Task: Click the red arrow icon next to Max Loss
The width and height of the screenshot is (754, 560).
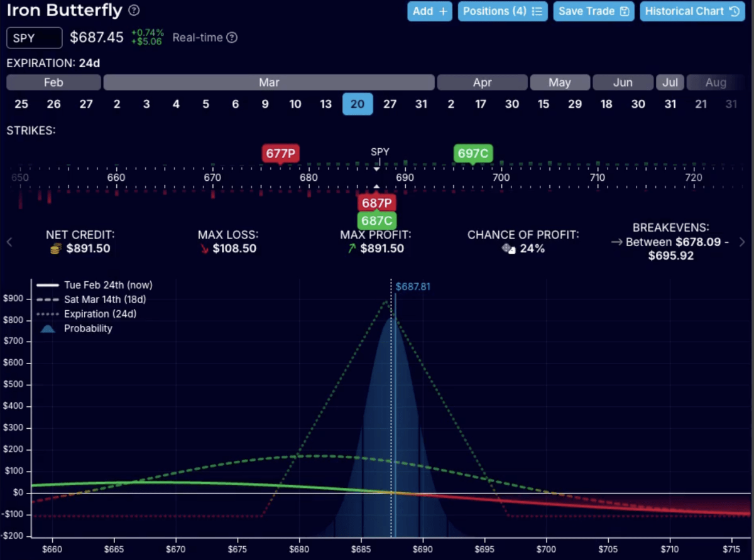Action: click(x=204, y=249)
